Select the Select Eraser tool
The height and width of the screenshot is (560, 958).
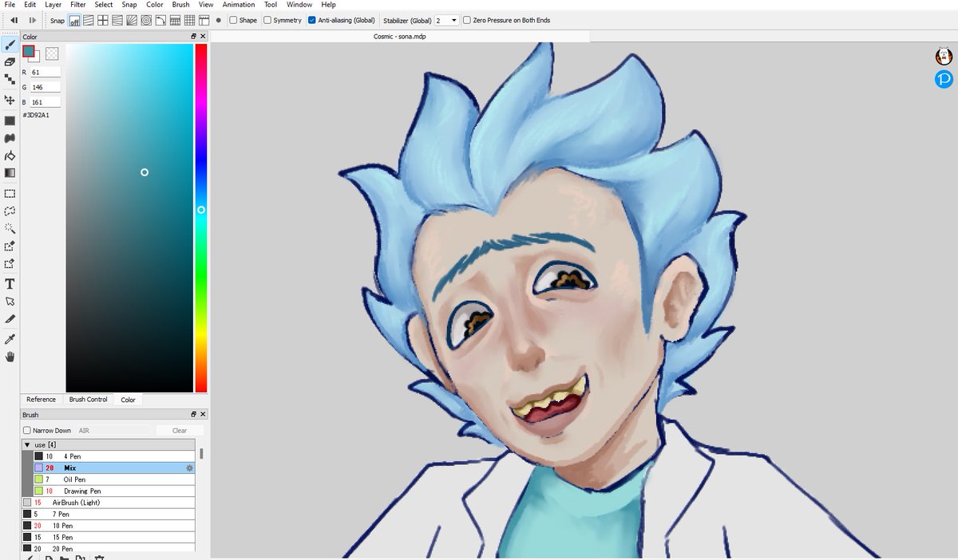tap(10, 263)
